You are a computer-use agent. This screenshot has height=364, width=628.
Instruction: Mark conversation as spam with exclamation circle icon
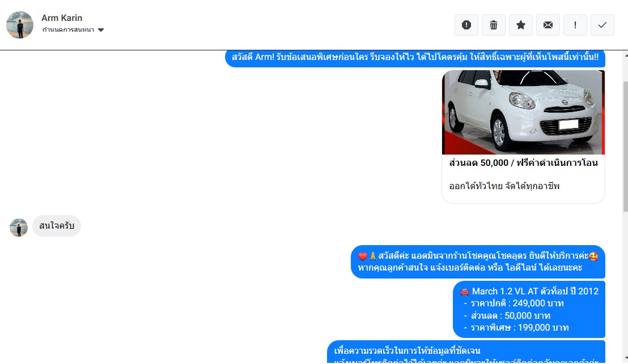click(466, 25)
